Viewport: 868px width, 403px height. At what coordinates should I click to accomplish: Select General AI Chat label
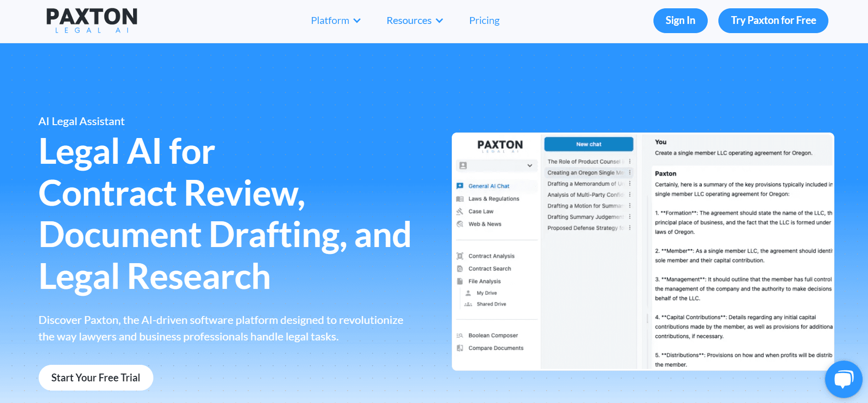[489, 186]
